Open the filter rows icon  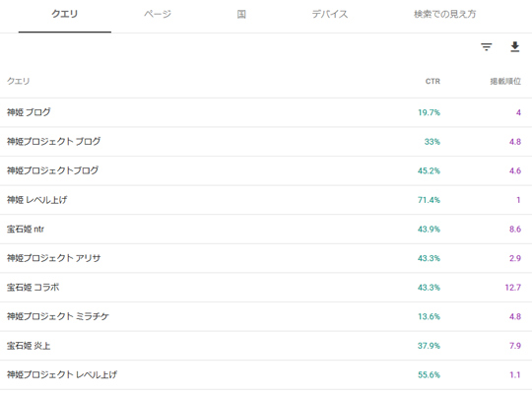click(x=487, y=47)
